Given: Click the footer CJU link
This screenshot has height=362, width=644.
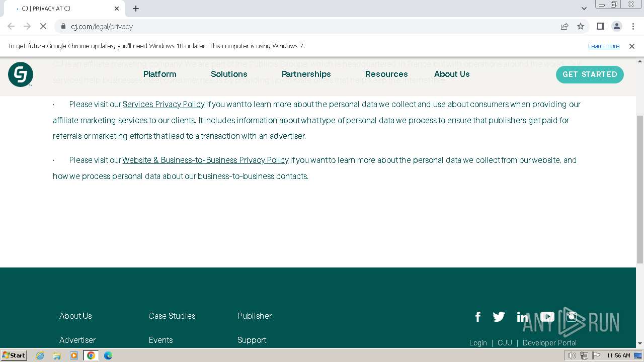Looking at the screenshot, I should point(505,343).
